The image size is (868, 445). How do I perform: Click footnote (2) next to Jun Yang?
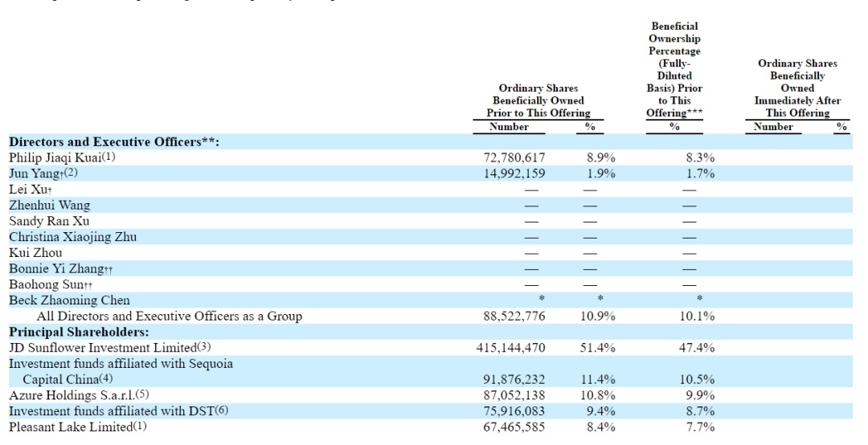click(71, 173)
